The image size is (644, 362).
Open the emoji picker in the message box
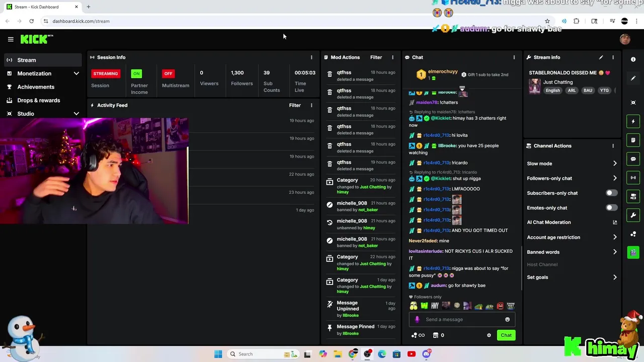tap(507, 319)
